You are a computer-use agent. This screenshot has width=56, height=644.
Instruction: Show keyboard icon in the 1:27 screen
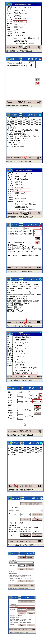coord(38,102)
